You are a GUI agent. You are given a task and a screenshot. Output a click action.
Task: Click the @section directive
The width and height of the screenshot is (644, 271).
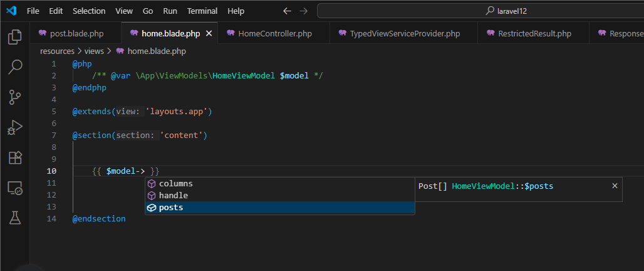pos(91,135)
